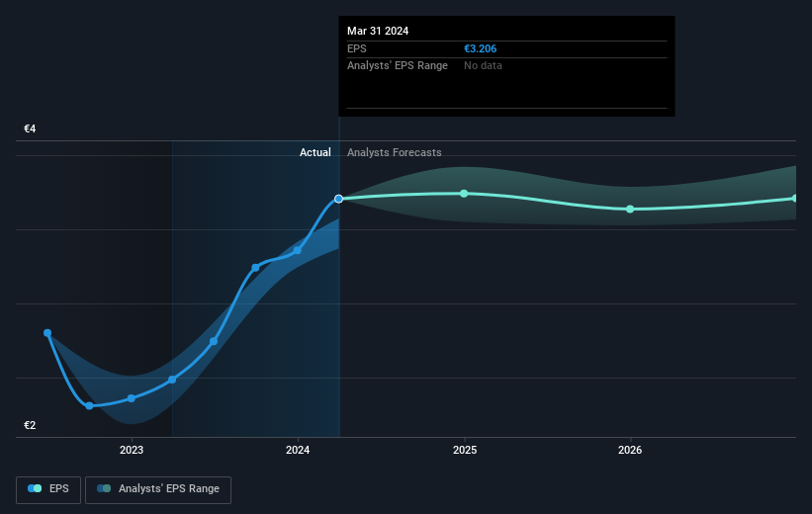Click the 'No data' analysts range value
Image resolution: width=812 pixels, height=514 pixels.
[483, 66]
